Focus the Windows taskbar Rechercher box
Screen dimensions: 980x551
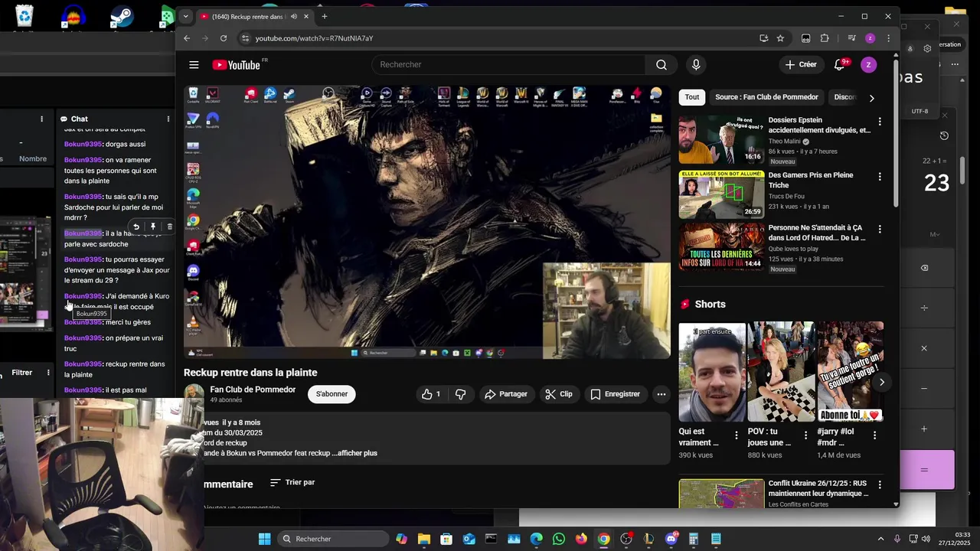pos(333,539)
